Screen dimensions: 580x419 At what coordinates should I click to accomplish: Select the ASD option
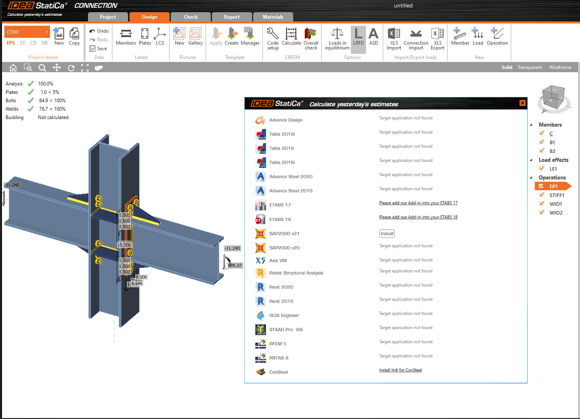point(374,36)
